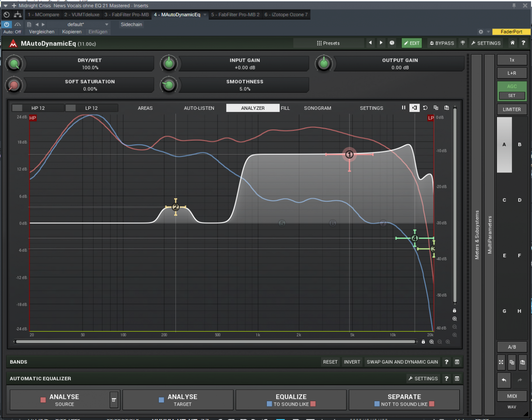This screenshot has height=420, width=532.
Task: Expand the MultiParameters panel
Action: [x=490, y=234]
